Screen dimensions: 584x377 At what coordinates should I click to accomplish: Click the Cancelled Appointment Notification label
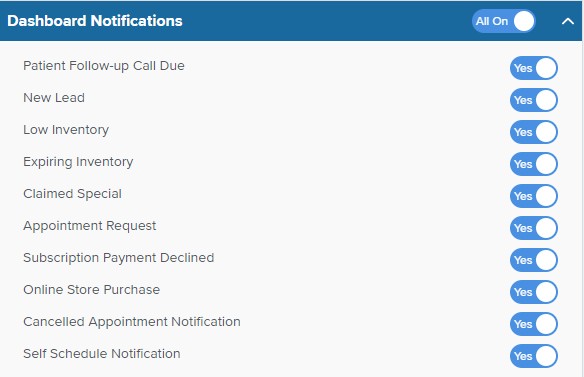[132, 322]
